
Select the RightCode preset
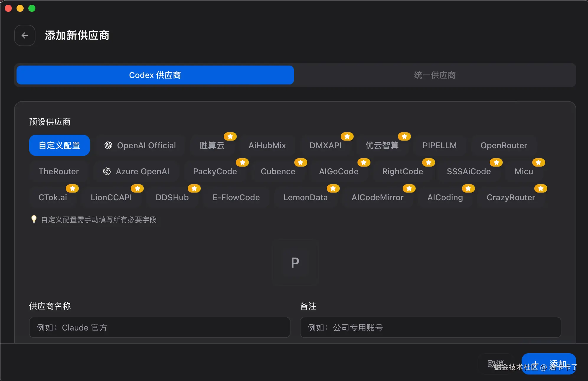(402, 171)
